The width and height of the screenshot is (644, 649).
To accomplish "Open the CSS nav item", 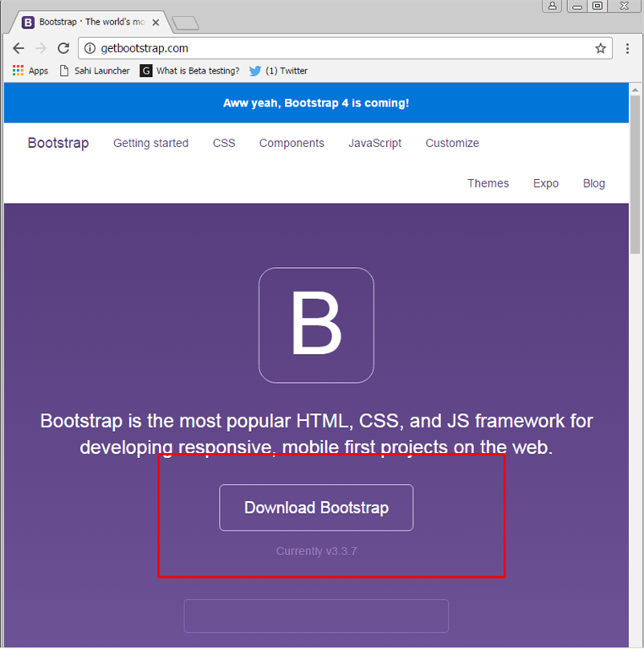I will click(224, 143).
